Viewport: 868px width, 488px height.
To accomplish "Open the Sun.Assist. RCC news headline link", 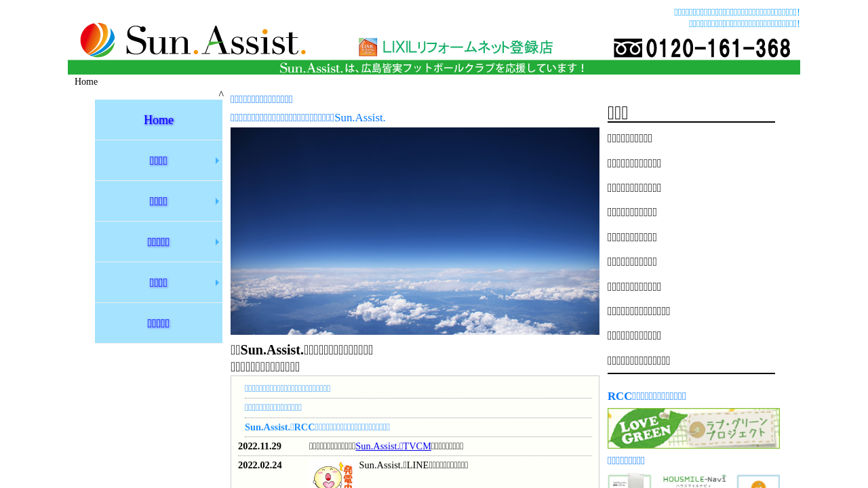I will pyautogui.click(x=317, y=427).
